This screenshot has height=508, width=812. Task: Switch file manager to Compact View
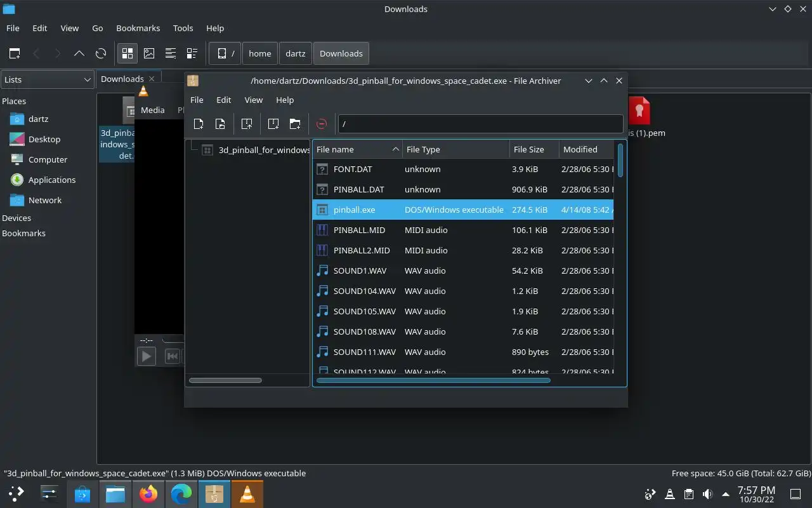171,53
